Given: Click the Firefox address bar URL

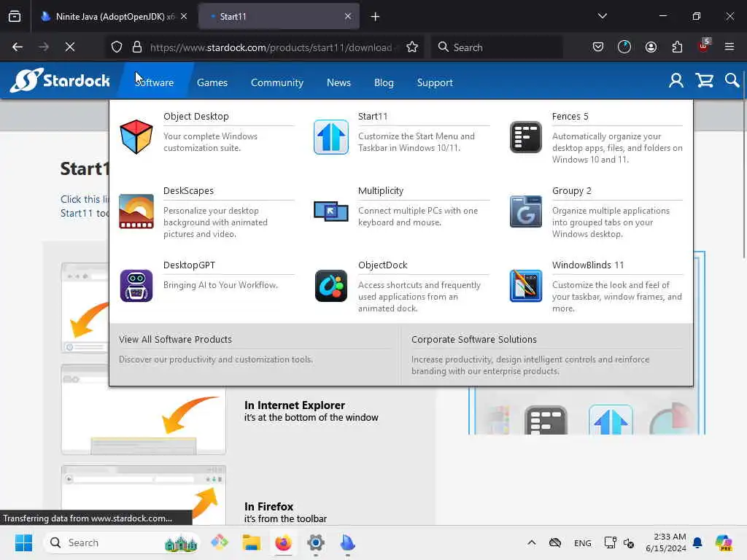Looking at the screenshot, I should (271, 47).
